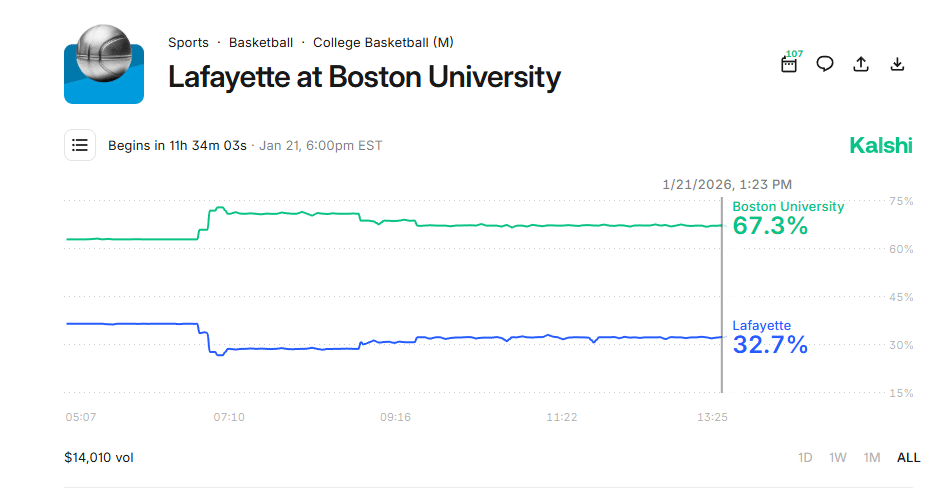Click the Lafayette at Boston University title

[364, 77]
